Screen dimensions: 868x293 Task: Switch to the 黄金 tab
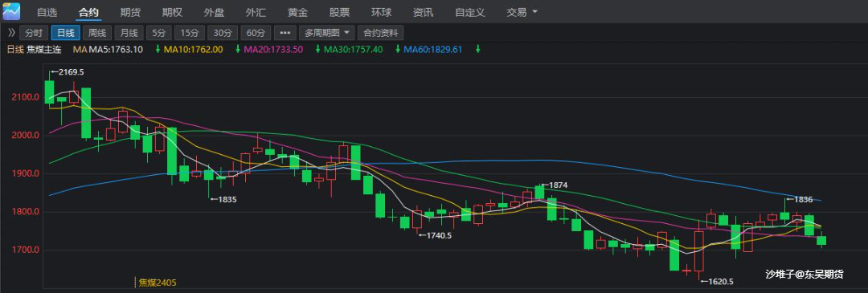[297, 12]
